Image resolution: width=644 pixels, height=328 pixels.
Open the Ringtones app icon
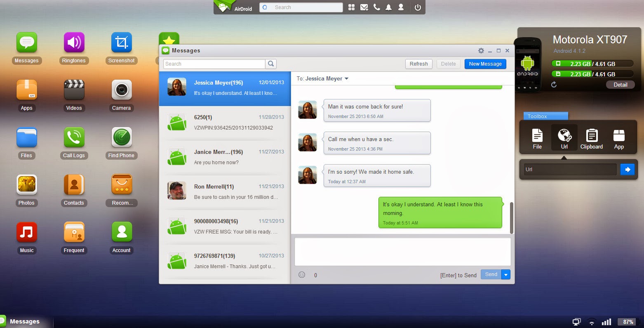tap(74, 43)
